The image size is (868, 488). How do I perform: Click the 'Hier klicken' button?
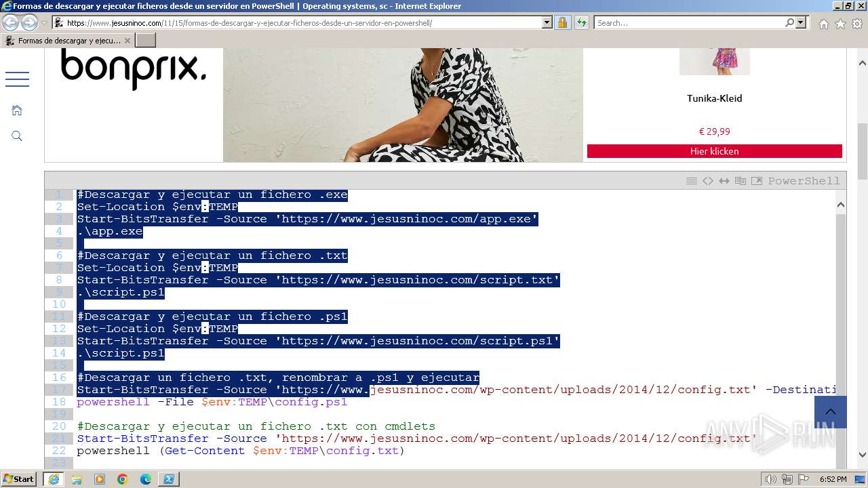pyautogui.click(x=714, y=151)
